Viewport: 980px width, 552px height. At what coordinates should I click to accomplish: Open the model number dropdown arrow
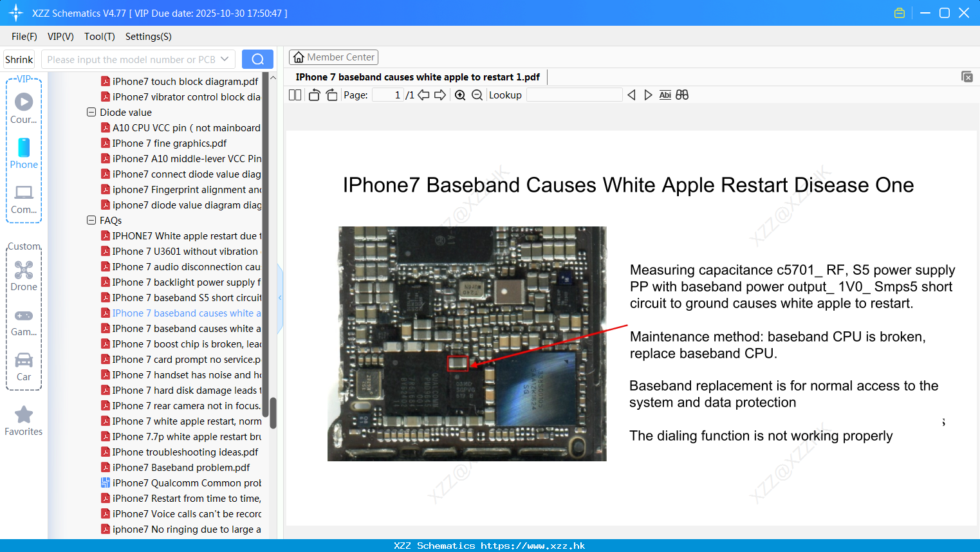[225, 59]
